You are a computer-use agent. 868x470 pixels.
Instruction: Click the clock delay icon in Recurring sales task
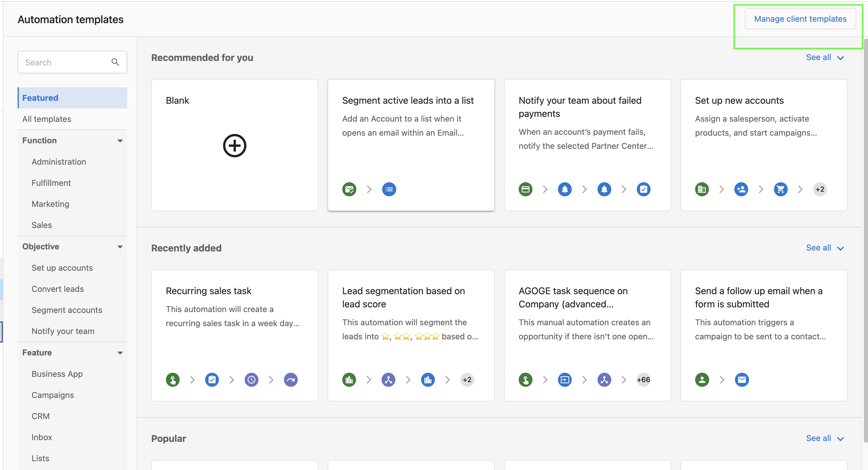(x=251, y=379)
